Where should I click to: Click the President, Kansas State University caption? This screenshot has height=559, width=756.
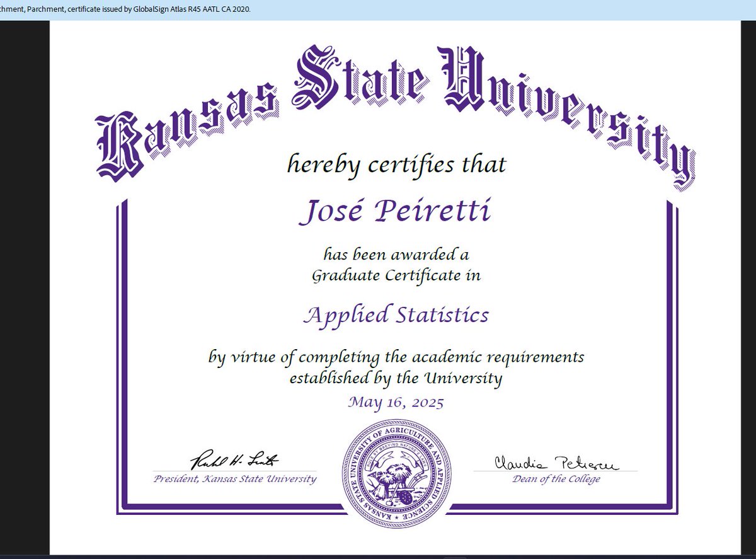tap(235, 479)
